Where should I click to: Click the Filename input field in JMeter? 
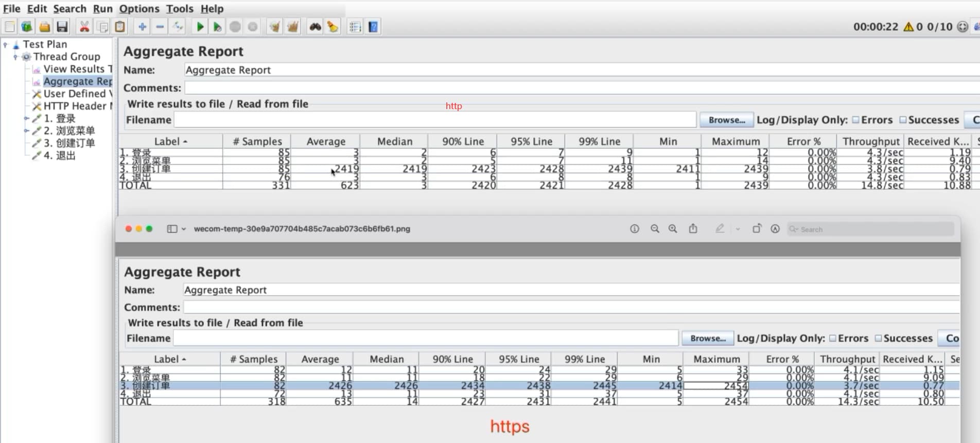point(435,120)
